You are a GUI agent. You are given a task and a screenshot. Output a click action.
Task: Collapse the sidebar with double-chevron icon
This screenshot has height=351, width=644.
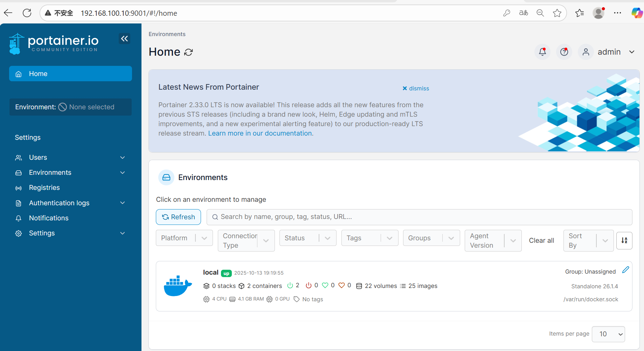pyautogui.click(x=124, y=39)
